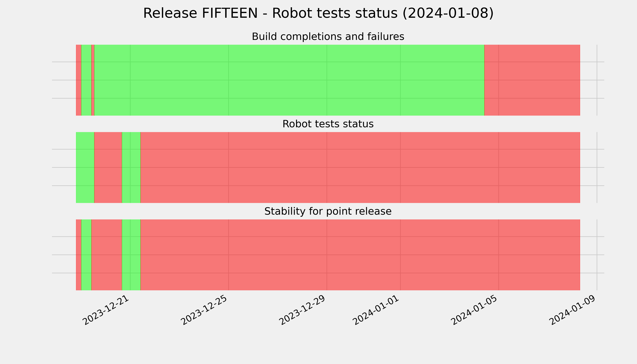The width and height of the screenshot is (637, 364).
Task: Click the thin first red stripe in Build completions
Action: 79,80
